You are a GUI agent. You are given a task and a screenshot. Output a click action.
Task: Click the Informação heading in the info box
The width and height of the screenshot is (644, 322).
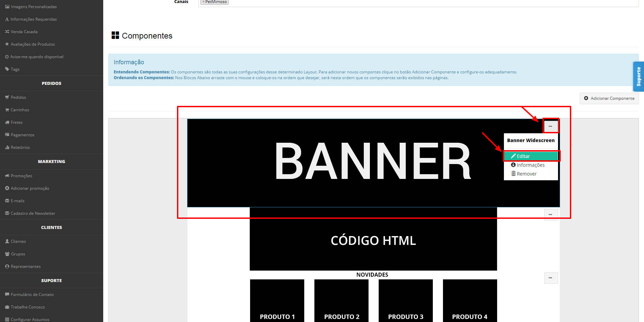tap(129, 62)
